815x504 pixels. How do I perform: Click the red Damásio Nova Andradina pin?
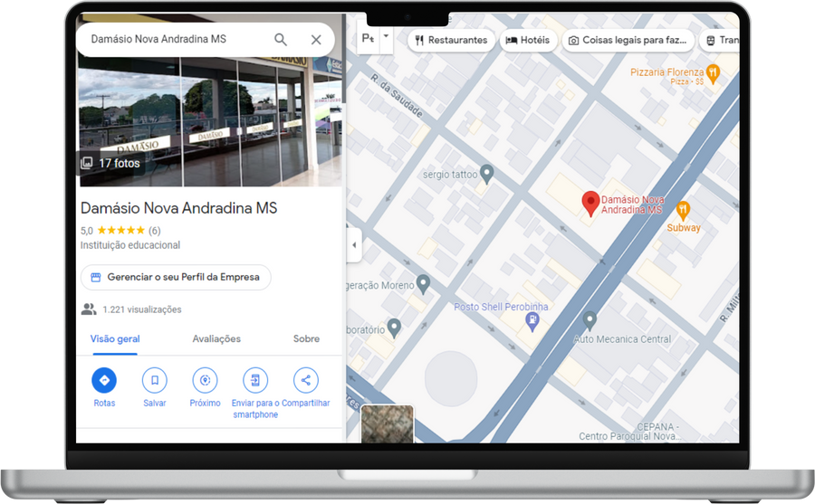pyautogui.click(x=590, y=204)
